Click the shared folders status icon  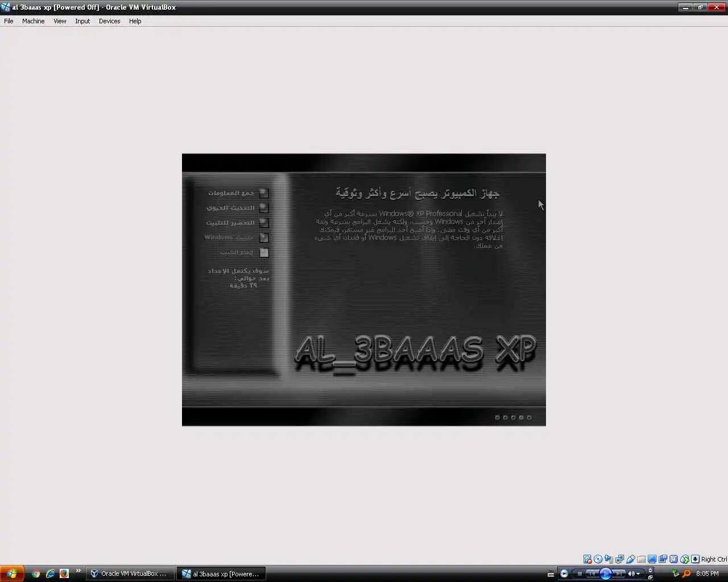641,559
